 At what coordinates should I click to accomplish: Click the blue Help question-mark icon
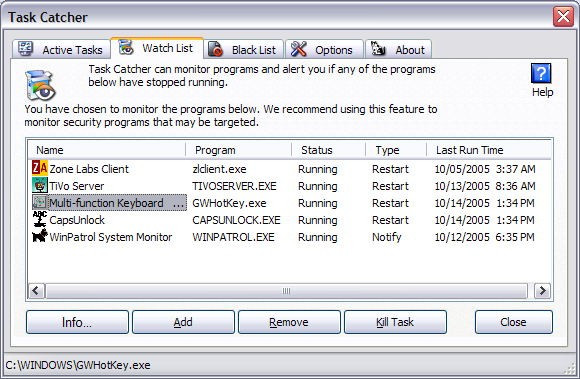[x=541, y=73]
